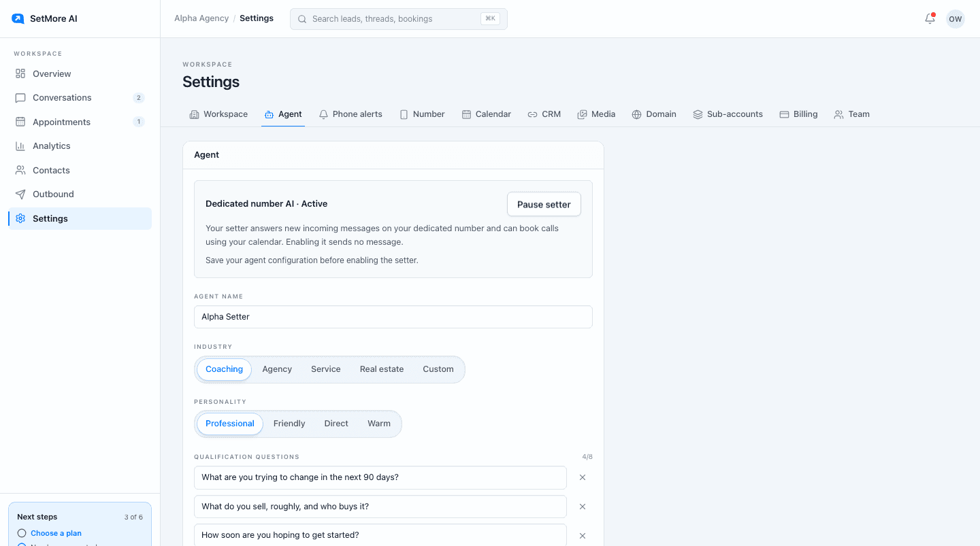
Task: Click the Agent name input field
Action: [x=393, y=317]
